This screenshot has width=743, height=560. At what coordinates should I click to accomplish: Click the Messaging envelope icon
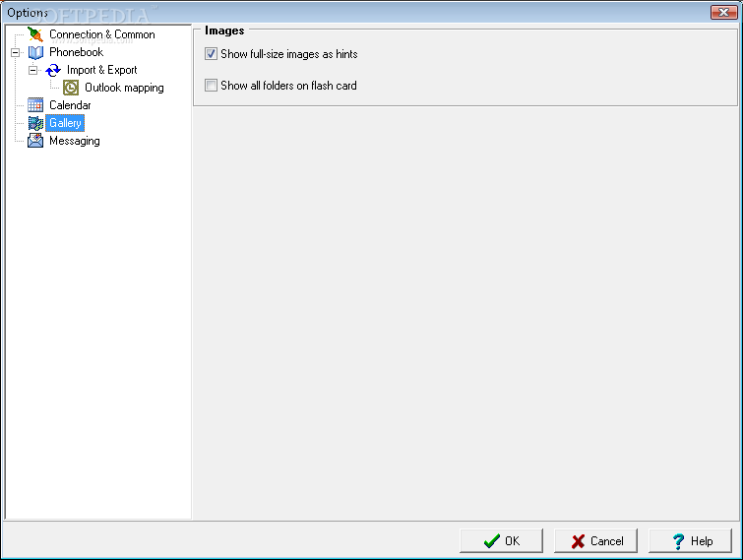(35, 141)
